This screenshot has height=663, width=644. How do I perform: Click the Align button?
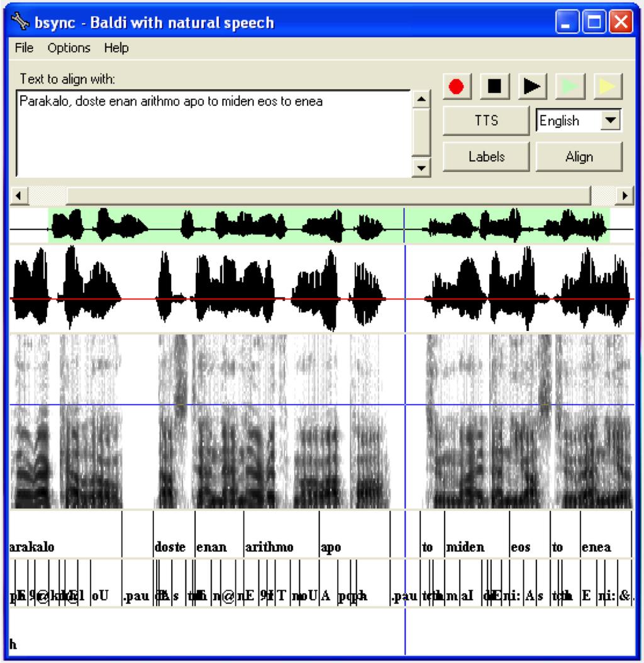[579, 157]
